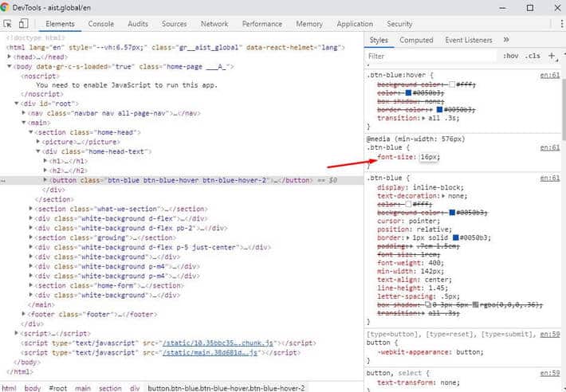Expand the footer element node

[x=24, y=314]
